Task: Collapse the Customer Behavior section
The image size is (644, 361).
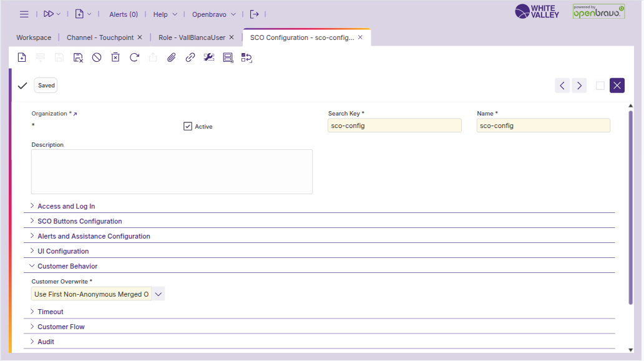Action: (67, 266)
